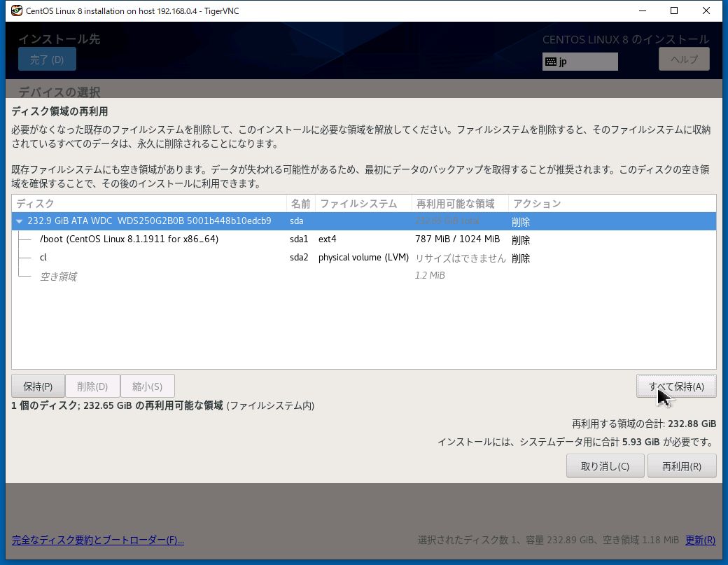
Task: Click the 787 MiB / 1024 MiB cell
Action: point(457,239)
